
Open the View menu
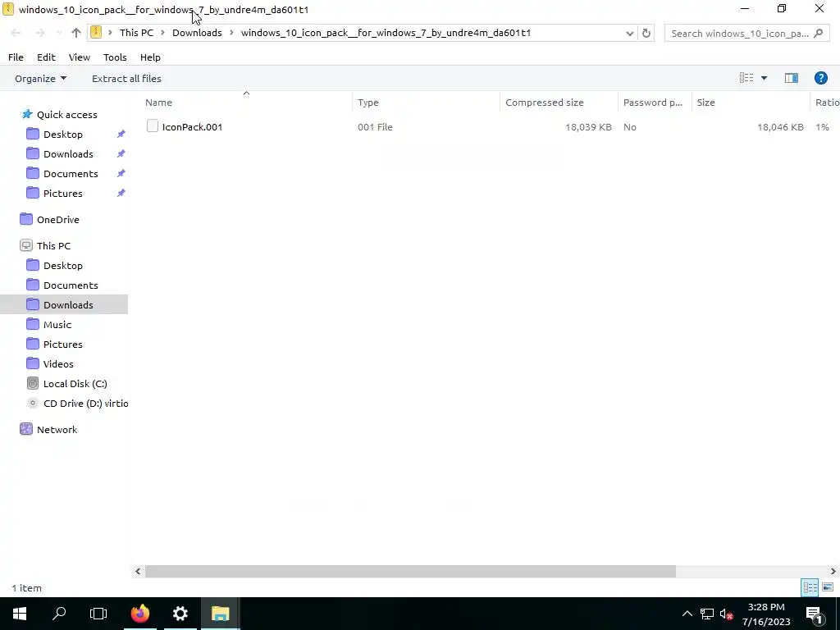[80, 57]
